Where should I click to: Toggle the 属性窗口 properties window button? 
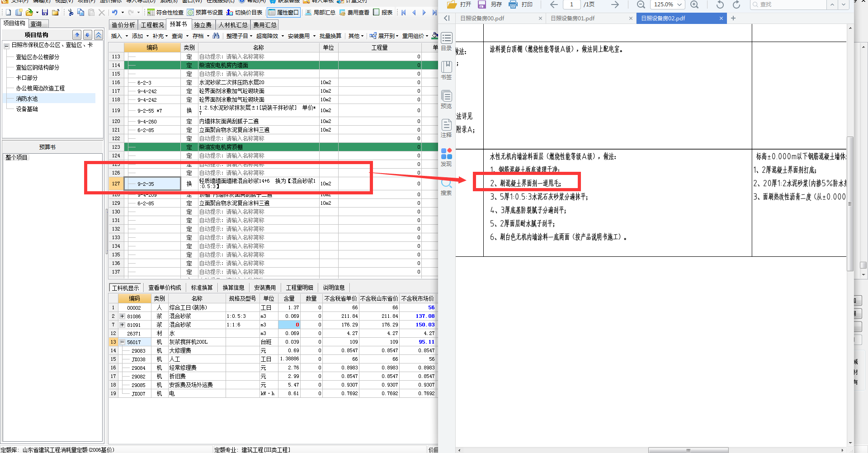click(283, 13)
